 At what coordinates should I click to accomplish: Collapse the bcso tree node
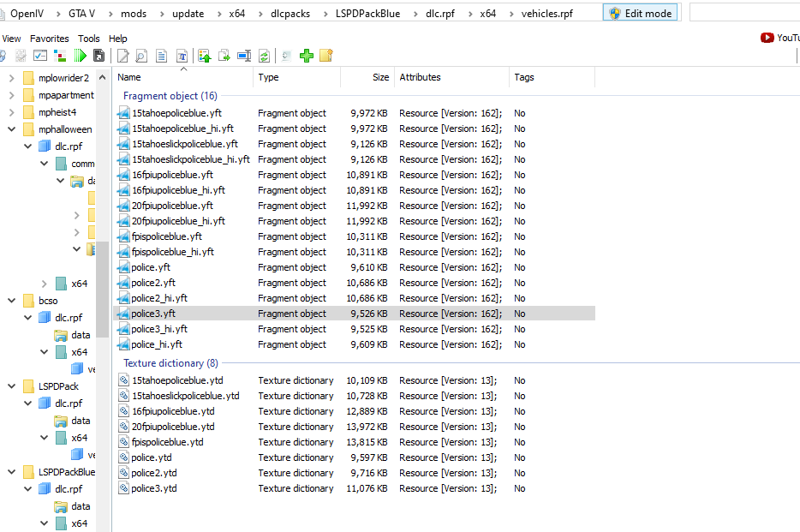(11, 301)
